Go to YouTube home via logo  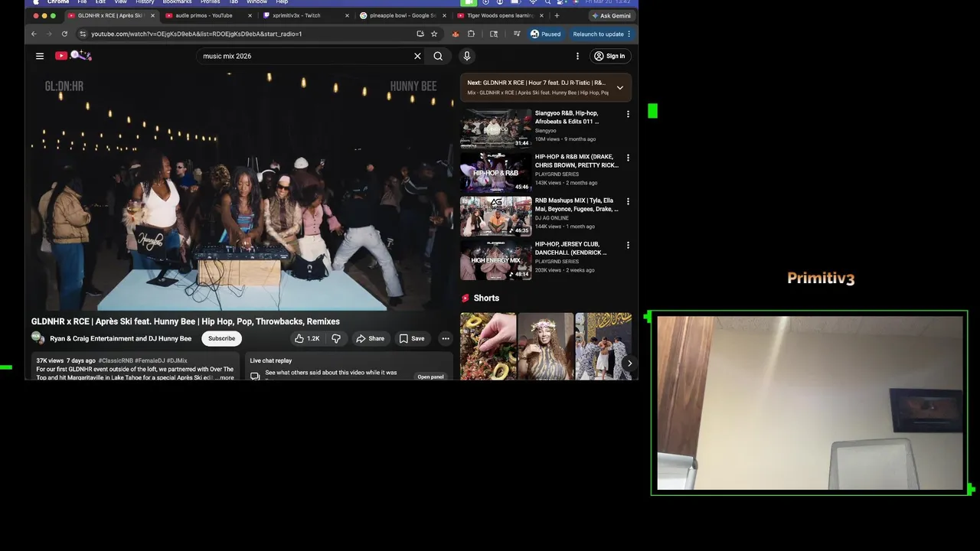pyautogui.click(x=73, y=55)
